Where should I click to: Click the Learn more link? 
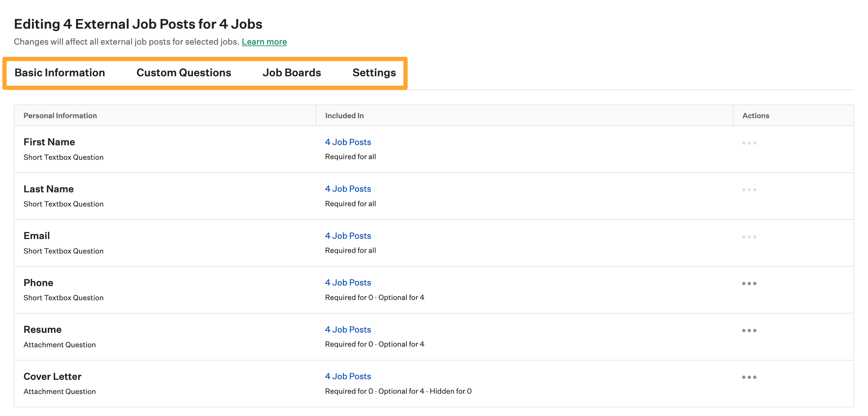[264, 42]
